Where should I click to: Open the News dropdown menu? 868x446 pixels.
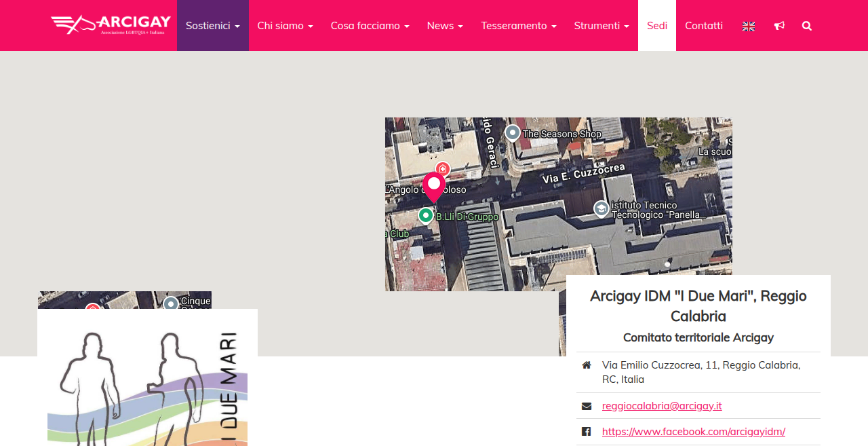pyautogui.click(x=446, y=26)
